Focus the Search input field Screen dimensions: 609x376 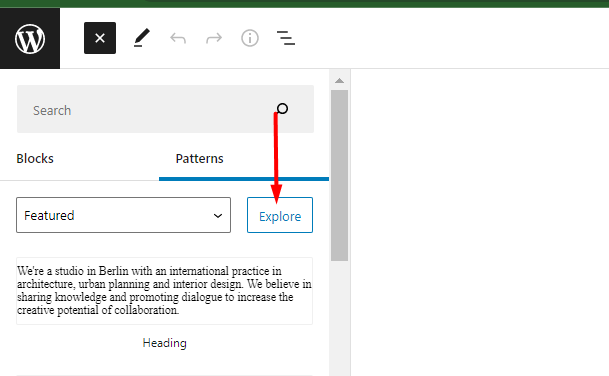(x=165, y=109)
